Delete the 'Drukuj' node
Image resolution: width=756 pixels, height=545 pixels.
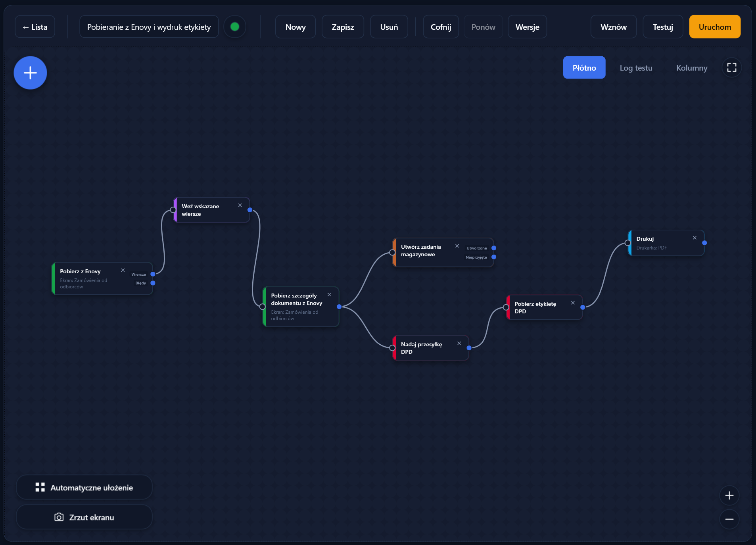(x=695, y=238)
